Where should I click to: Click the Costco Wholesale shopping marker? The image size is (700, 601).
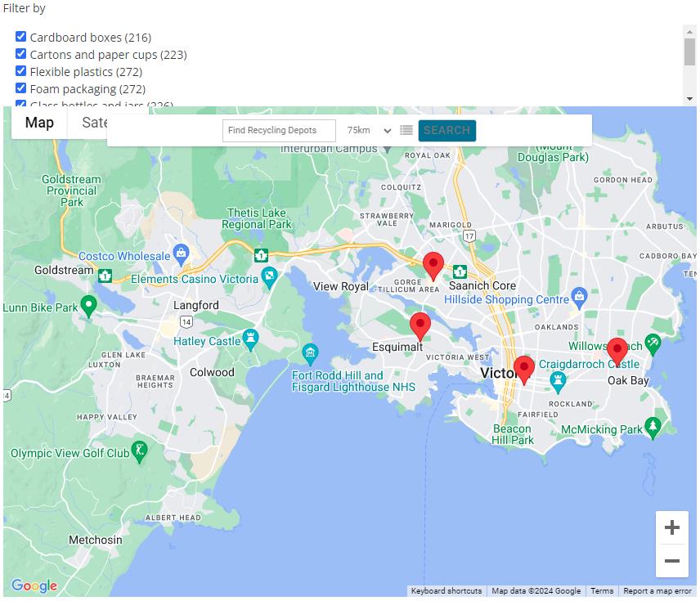181,254
